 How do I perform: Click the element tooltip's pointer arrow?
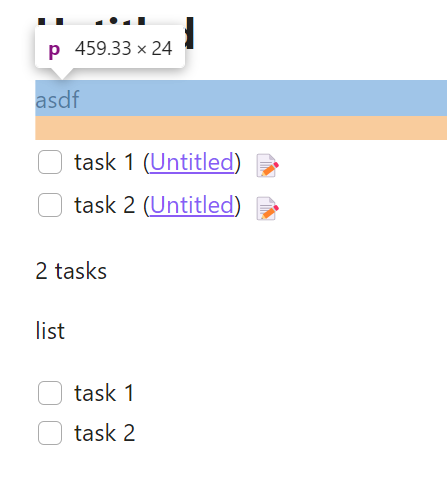(62, 74)
